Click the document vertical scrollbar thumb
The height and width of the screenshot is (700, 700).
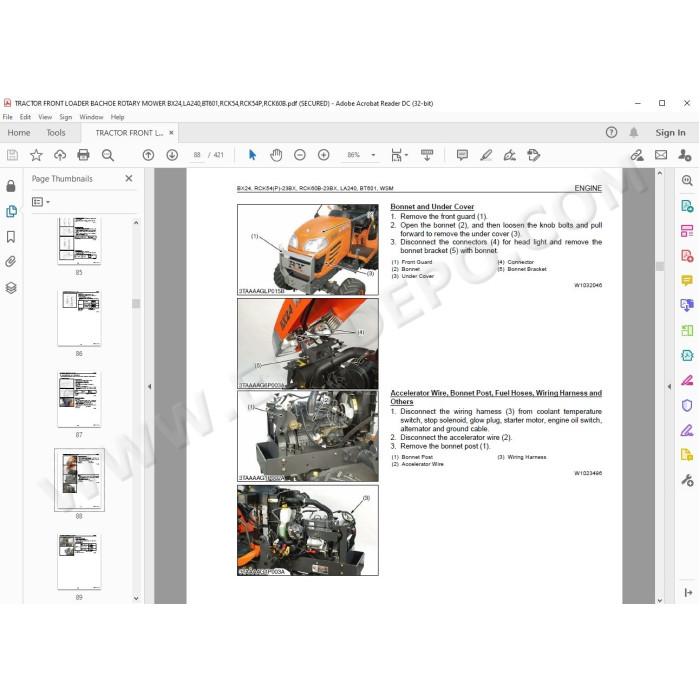660,267
